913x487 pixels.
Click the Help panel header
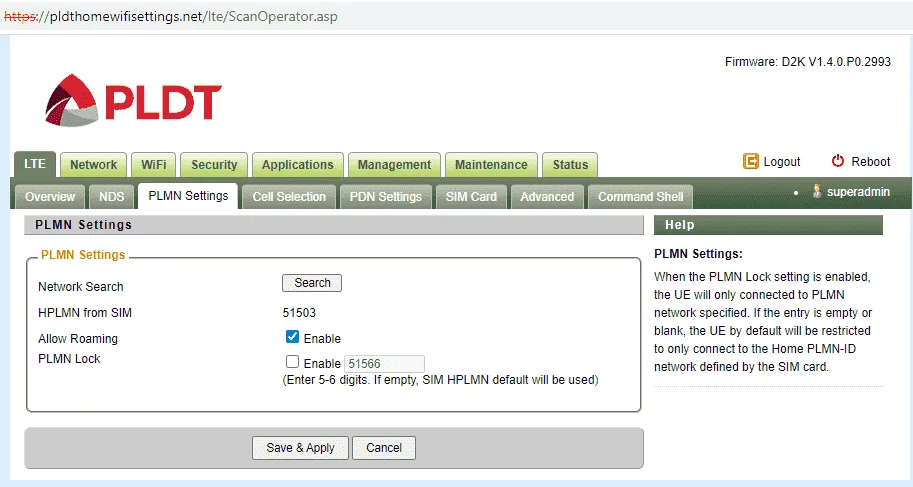768,225
